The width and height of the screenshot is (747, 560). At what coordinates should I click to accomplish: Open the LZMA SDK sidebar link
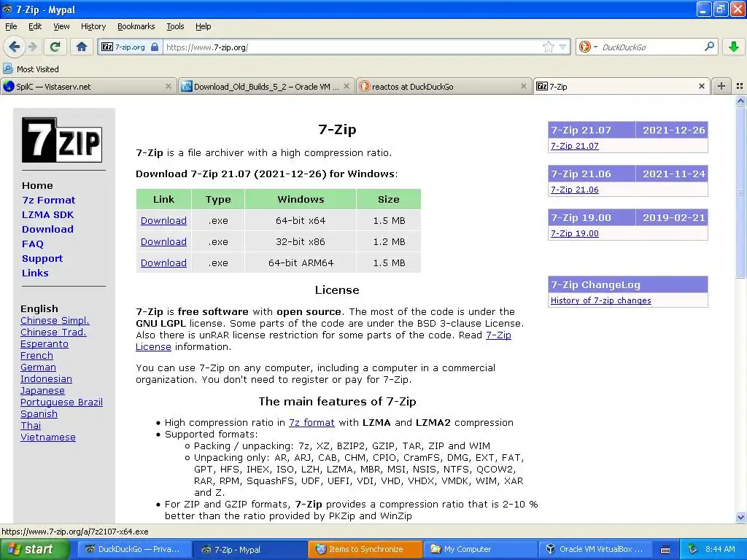[47, 214]
